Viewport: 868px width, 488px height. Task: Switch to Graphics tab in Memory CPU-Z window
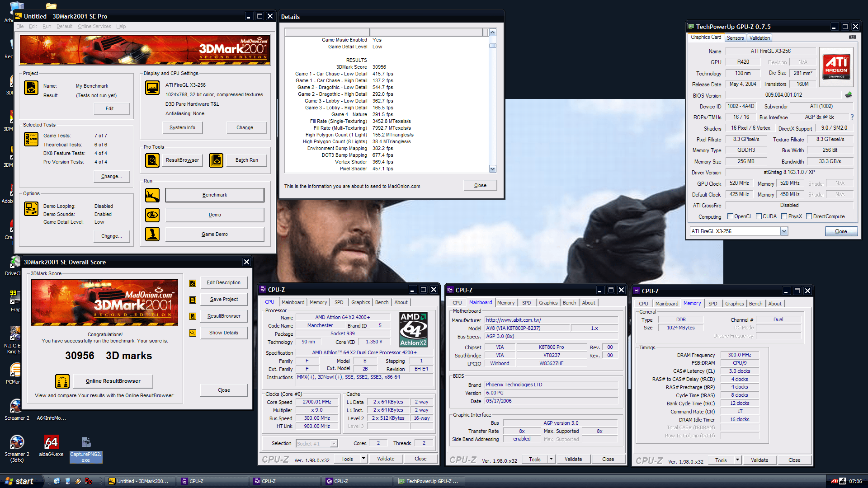[734, 304]
